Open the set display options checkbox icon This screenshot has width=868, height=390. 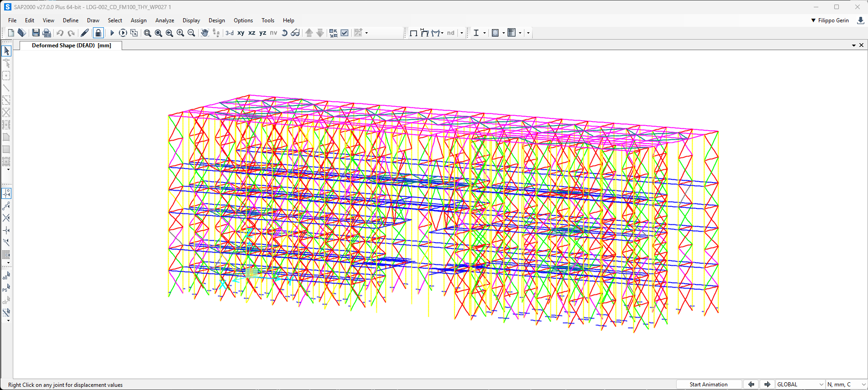[x=344, y=33]
